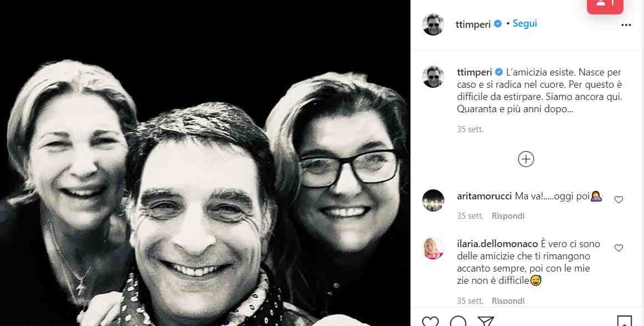
Task: Click Segui to follow ttimperi
Action: pyautogui.click(x=525, y=24)
